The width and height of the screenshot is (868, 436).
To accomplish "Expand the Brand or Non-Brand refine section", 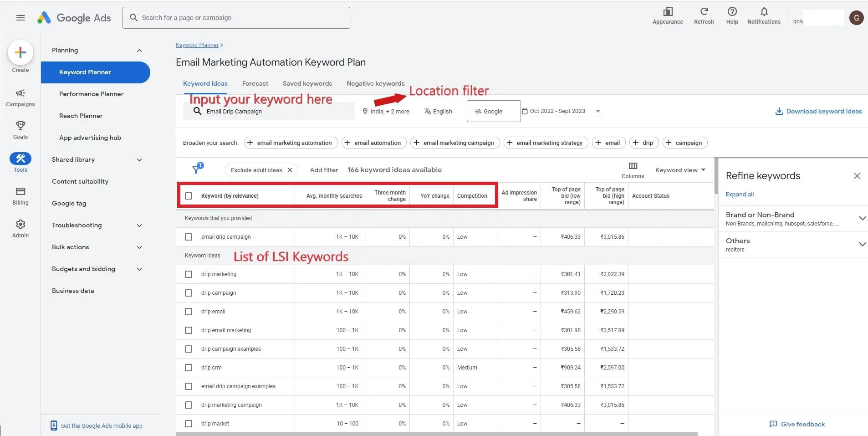I will 863,218.
